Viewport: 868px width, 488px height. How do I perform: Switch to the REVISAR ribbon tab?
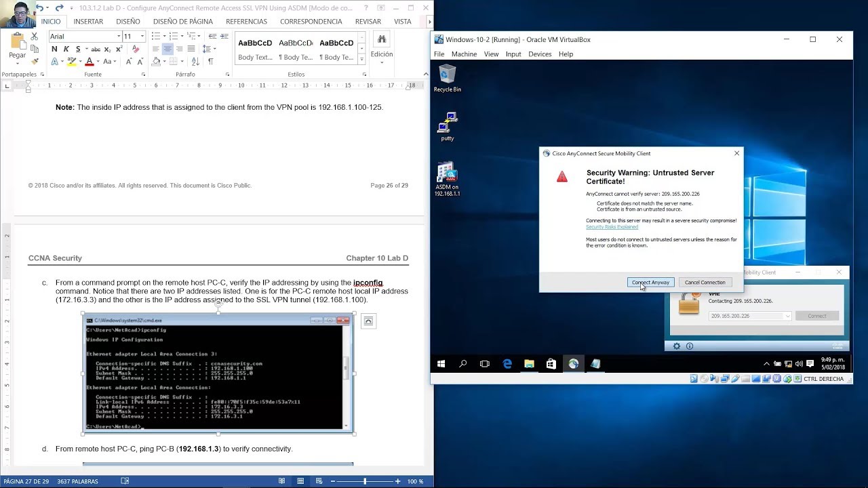(x=368, y=22)
